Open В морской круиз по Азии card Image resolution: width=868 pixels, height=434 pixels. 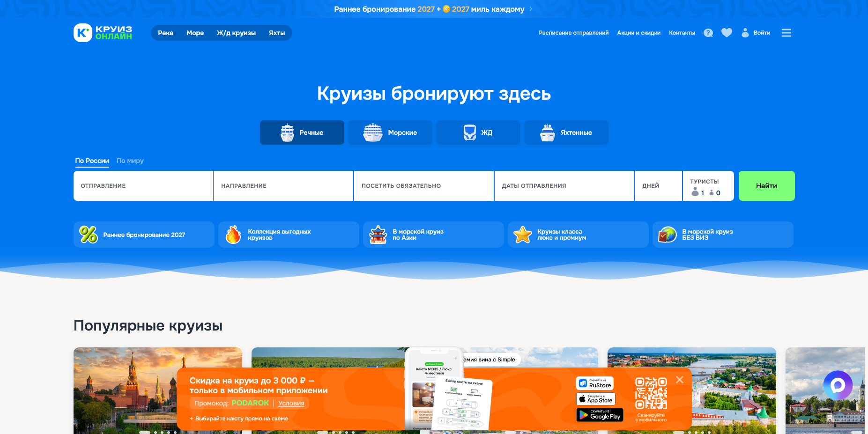coord(433,235)
